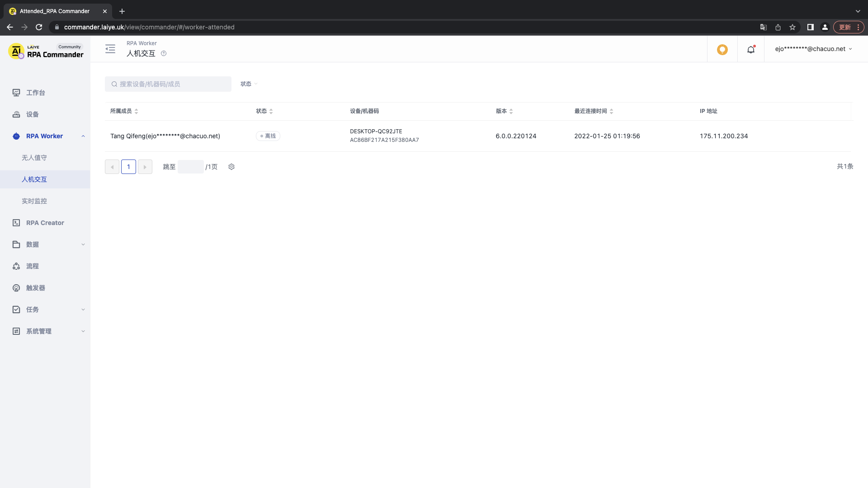The image size is (868, 488).
Task: Click the 触发器 trigger icon in sidebar
Action: click(x=16, y=288)
